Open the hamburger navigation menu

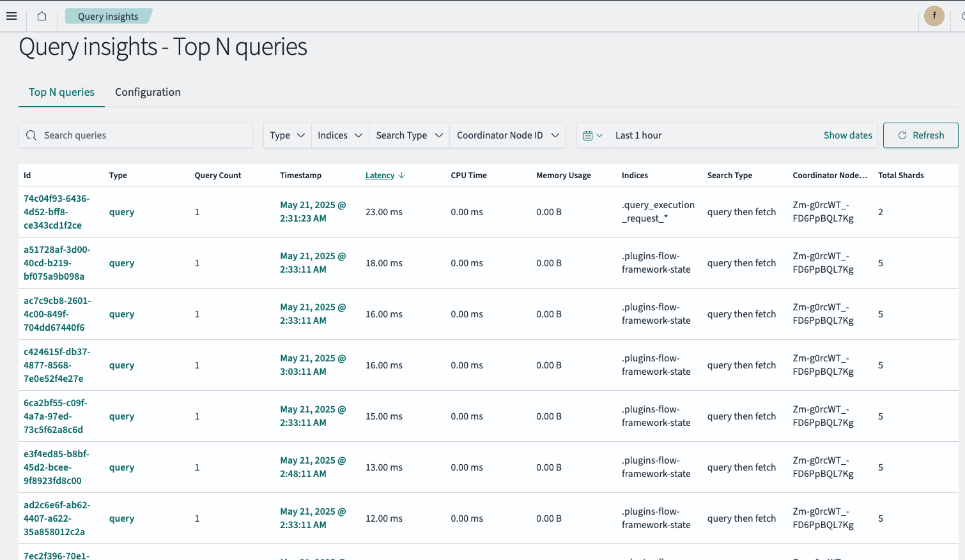pos(12,16)
